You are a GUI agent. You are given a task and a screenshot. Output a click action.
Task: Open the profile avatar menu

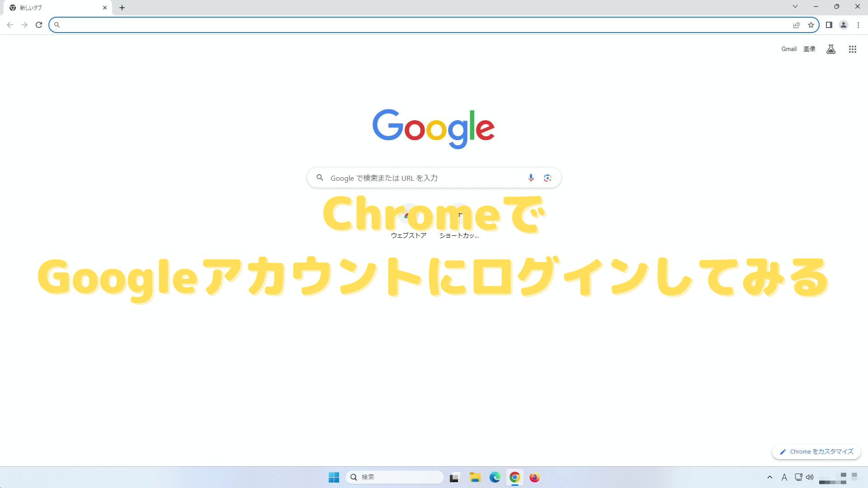844,25
